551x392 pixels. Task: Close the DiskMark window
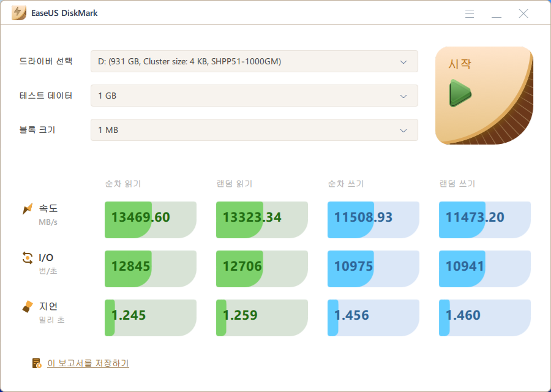pyautogui.click(x=523, y=13)
